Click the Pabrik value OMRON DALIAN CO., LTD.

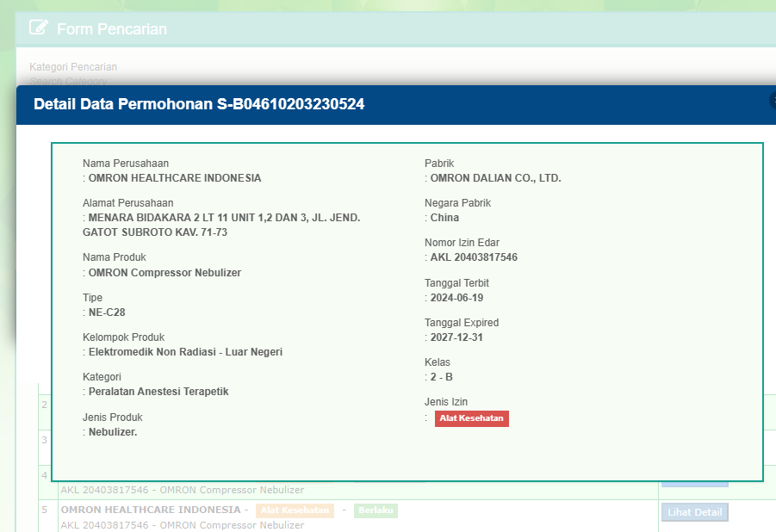tap(495, 178)
